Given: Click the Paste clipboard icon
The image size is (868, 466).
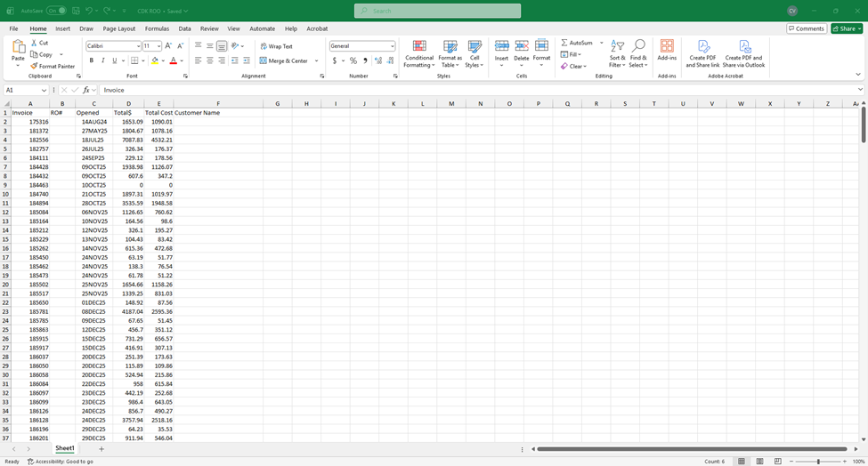Looking at the screenshot, I should coord(19,47).
